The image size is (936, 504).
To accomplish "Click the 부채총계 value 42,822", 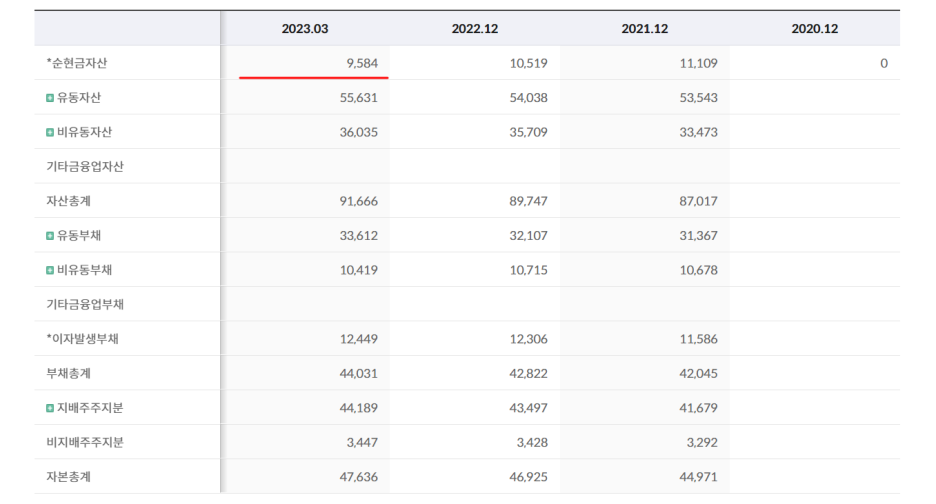I will point(528,374).
